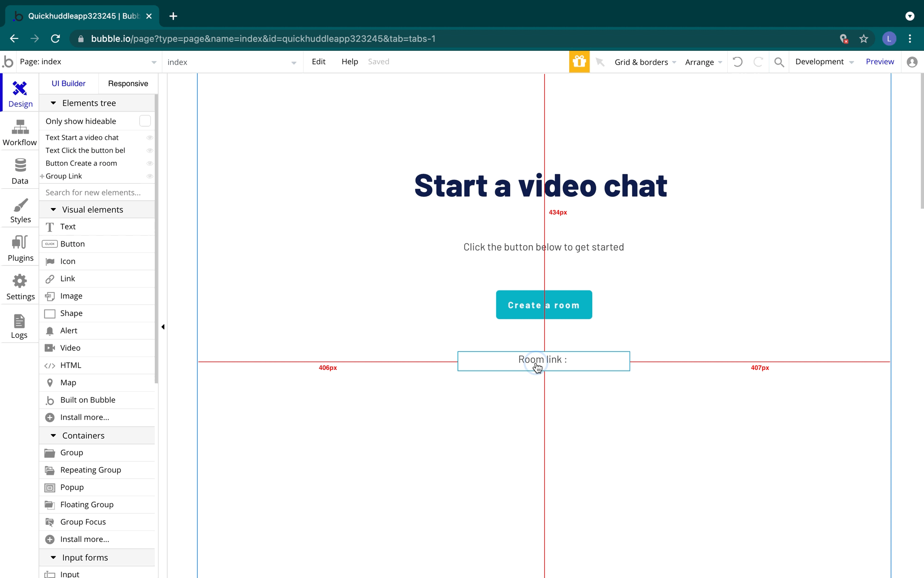Viewport: 924px width, 578px height.
Task: Click Install more under Containers
Action: tap(97, 539)
